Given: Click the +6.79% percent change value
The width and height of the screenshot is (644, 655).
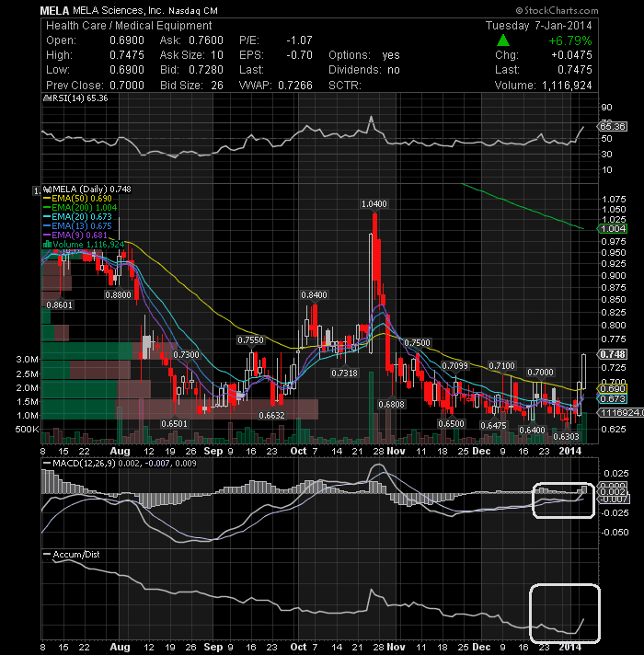Looking at the screenshot, I should (570, 40).
